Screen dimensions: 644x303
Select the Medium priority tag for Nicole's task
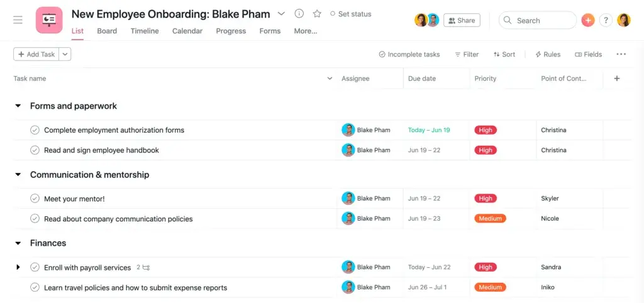[490, 218]
